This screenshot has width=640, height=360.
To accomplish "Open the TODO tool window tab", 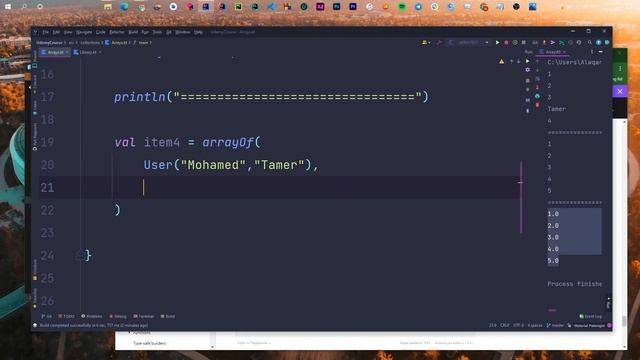I will pos(67,316).
